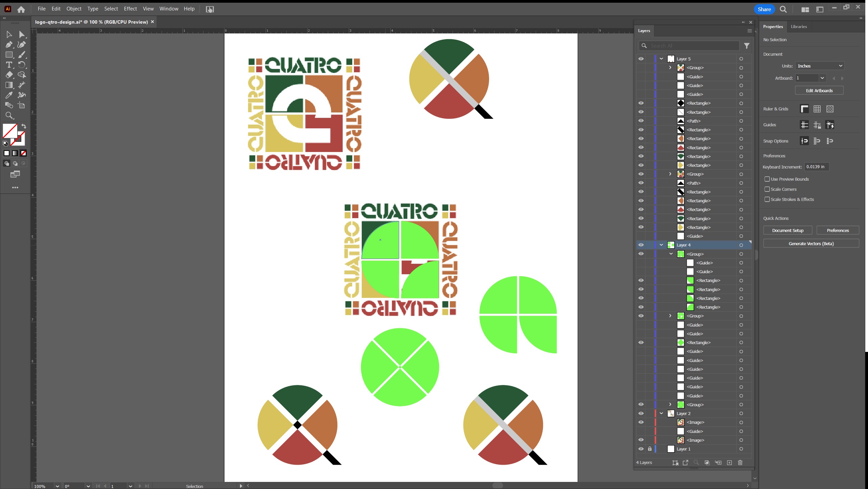This screenshot has height=489, width=868.
Task: Open the Effect menu
Action: tap(130, 9)
